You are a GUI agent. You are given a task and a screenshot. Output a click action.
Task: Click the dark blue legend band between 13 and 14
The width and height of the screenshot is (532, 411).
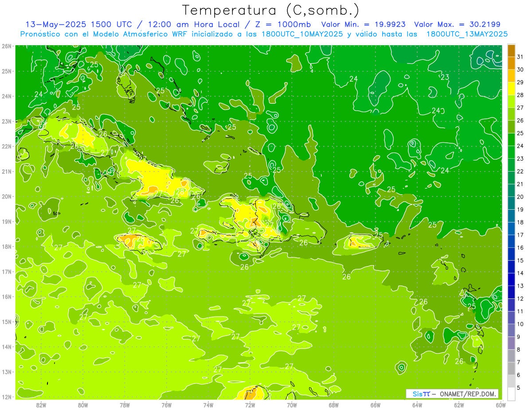(511, 279)
